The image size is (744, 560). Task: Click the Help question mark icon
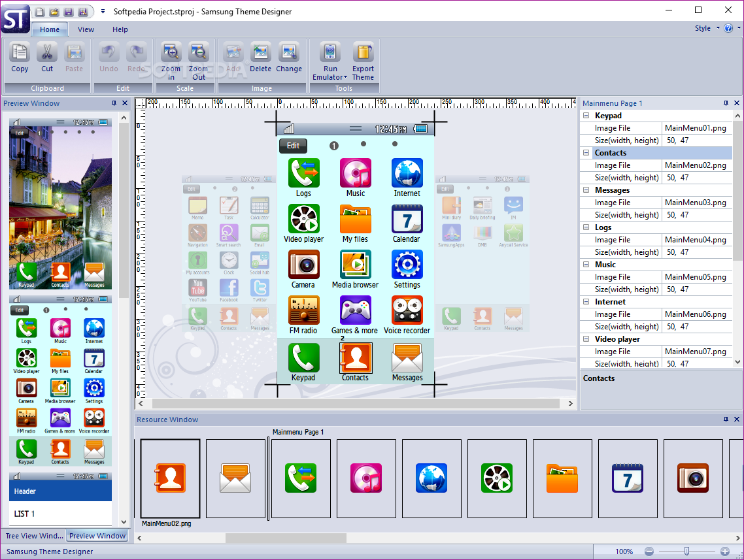(x=728, y=29)
